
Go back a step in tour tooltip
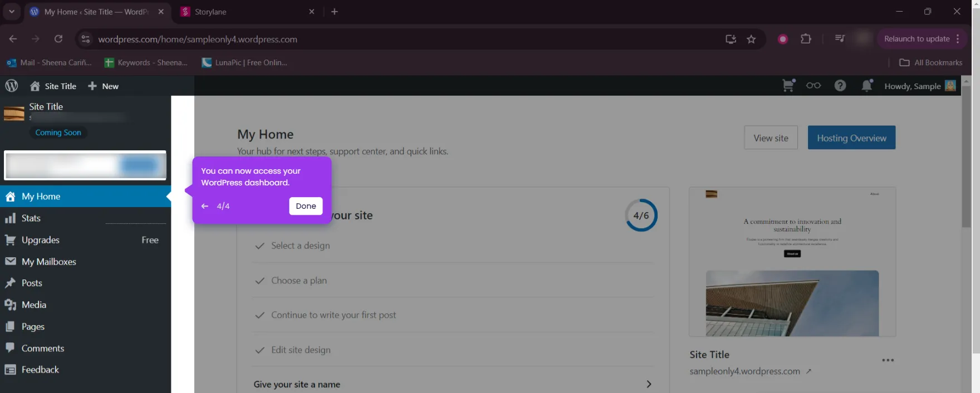click(205, 206)
